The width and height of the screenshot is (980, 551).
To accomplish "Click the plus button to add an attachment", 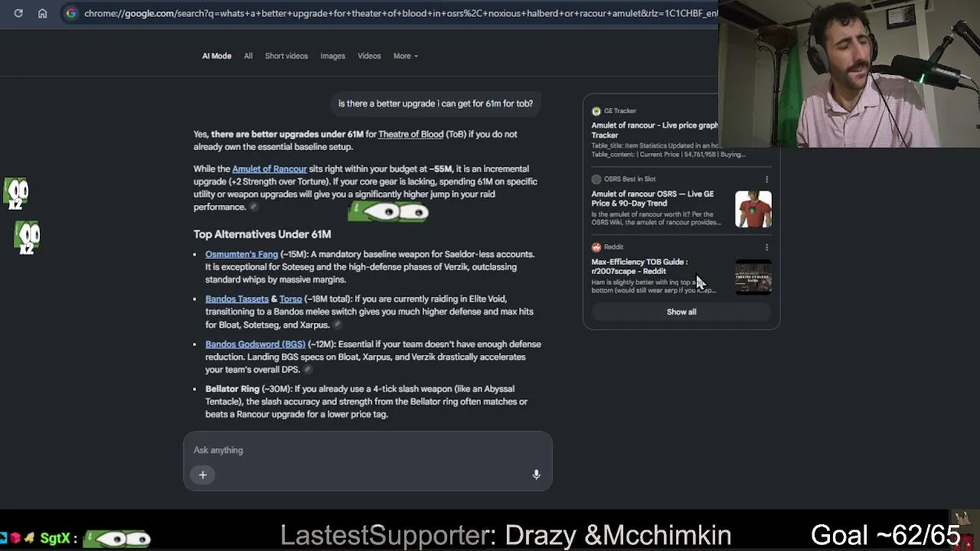I will [x=203, y=475].
